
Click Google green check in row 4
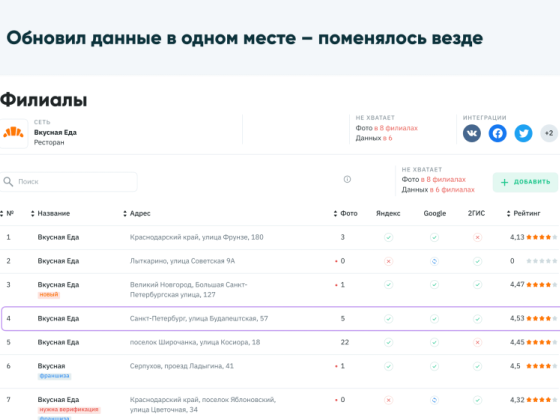[434, 319]
